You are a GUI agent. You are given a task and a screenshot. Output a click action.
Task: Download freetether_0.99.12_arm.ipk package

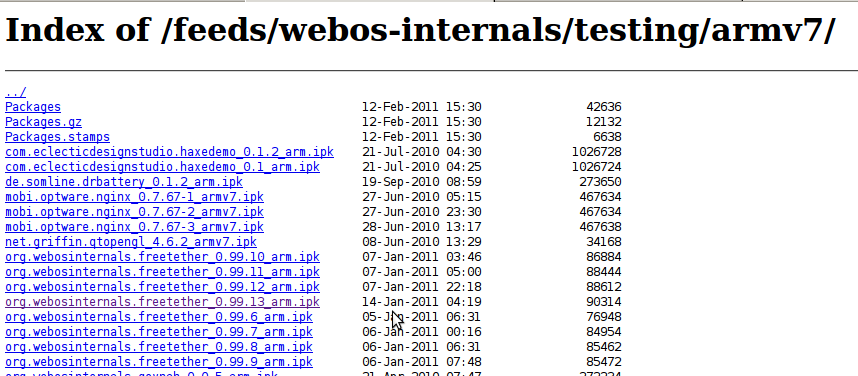click(x=163, y=287)
